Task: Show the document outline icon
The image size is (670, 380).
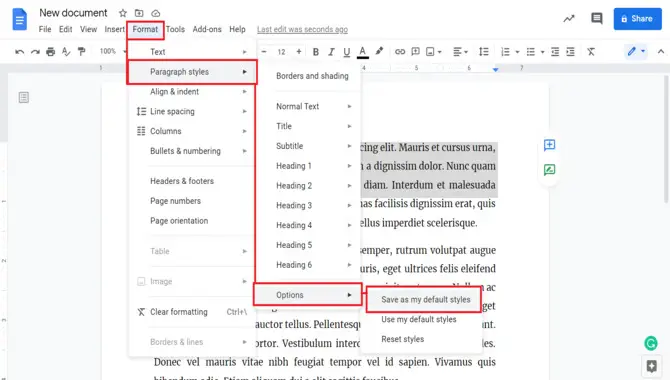Action: coord(24,97)
